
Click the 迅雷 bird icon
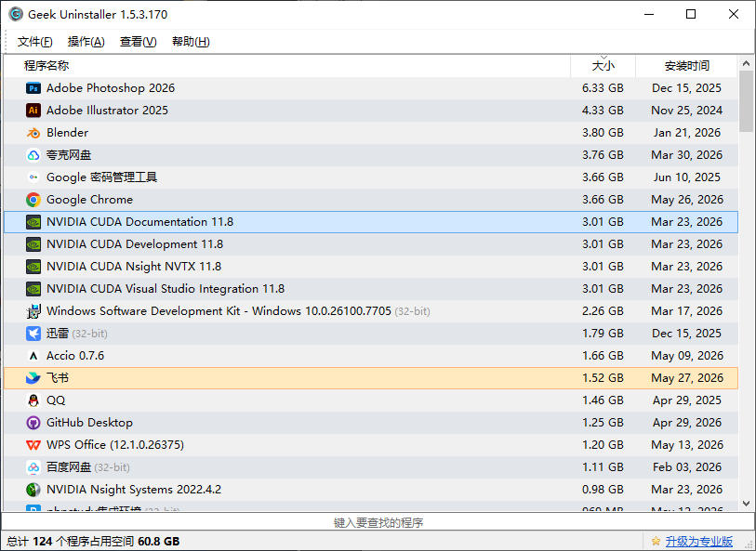(33, 334)
